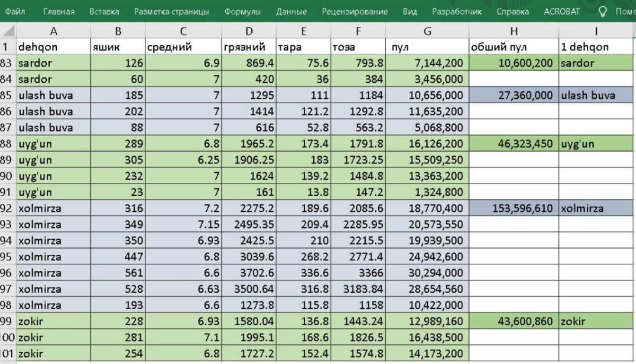Click the cell with value 1906.25
The height and width of the screenshot is (364, 636).
pyautogui.click(x=249, y=160)
